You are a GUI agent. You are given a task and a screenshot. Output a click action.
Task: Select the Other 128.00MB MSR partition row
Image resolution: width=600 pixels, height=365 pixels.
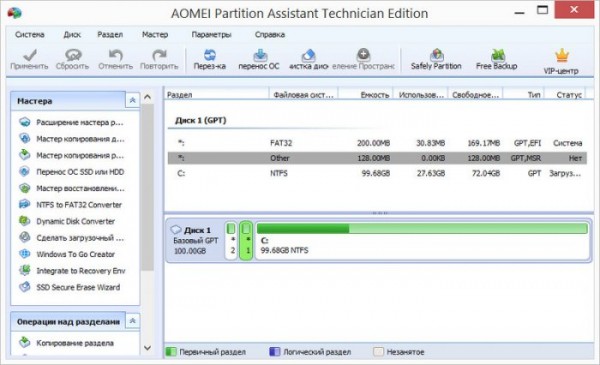(377, 158)
